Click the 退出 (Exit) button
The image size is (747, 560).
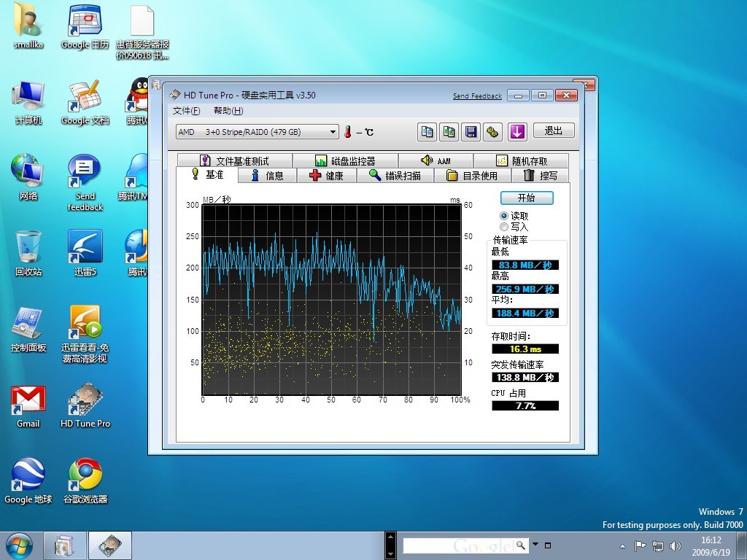coord(554,131)
